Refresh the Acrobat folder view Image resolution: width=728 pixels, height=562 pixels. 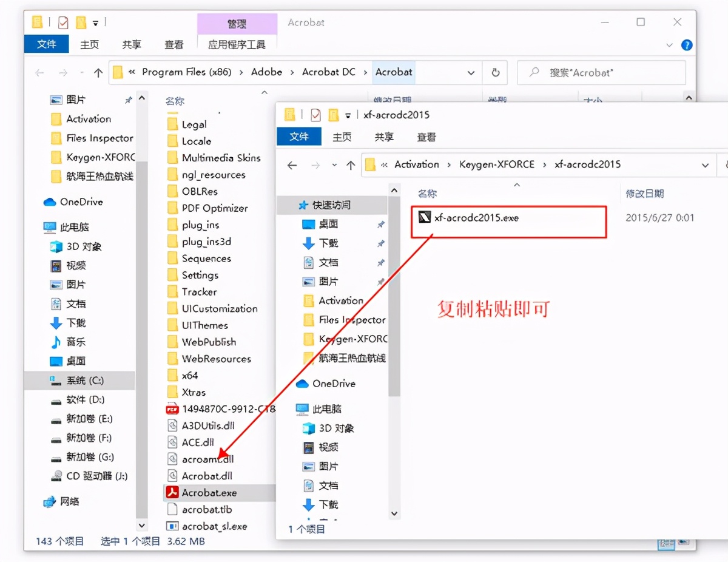coord(496,72)
